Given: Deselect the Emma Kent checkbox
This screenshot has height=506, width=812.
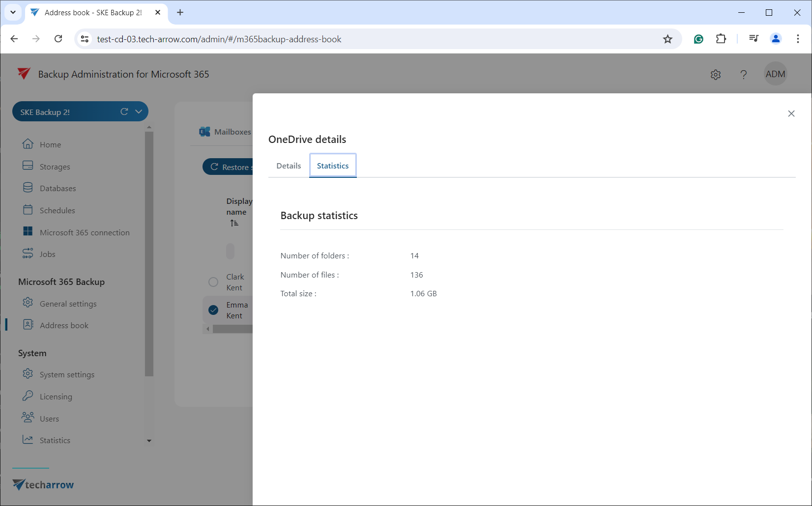Looking at the screenshot, I should click(x=213, y=310).
